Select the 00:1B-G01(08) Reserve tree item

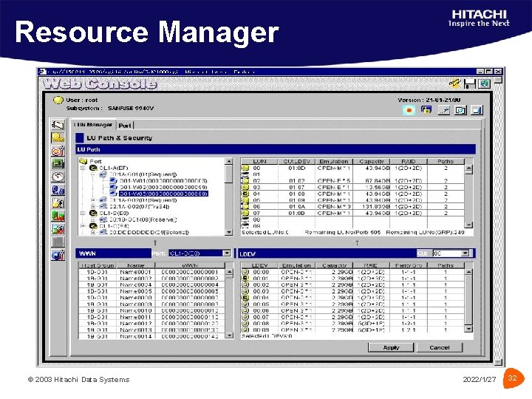point(143,219)
